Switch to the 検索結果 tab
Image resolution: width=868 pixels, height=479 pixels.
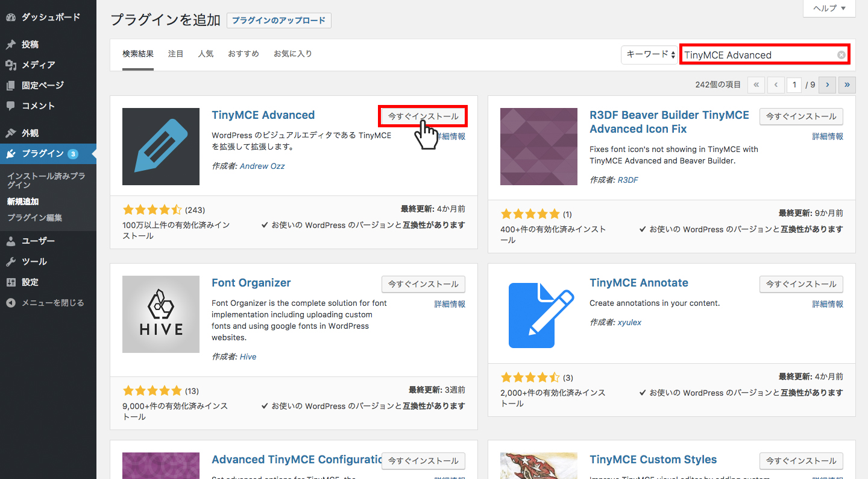coord(138,54)
